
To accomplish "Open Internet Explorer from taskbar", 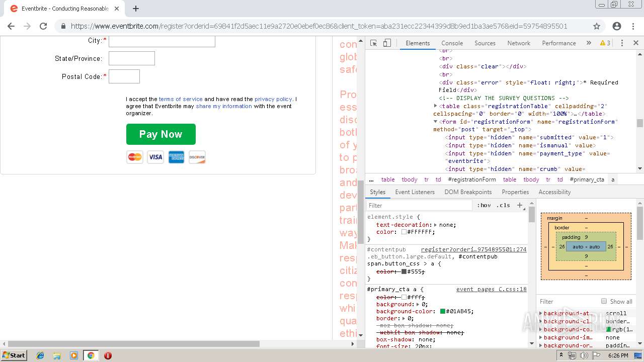I will coord(40,355).
